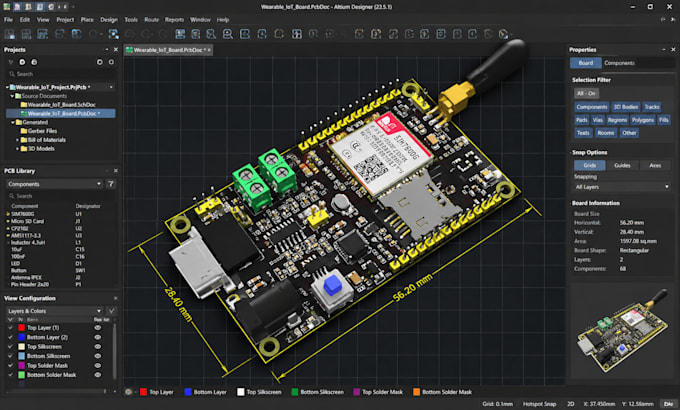680x410 pixels.
Task: Expand the Bill of Materials folder
Action: click(x=17, y=140)
